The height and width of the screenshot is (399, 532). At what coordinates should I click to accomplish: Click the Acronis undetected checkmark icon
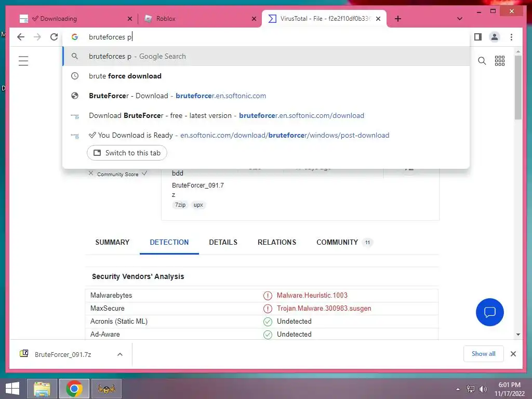[268, 321]
